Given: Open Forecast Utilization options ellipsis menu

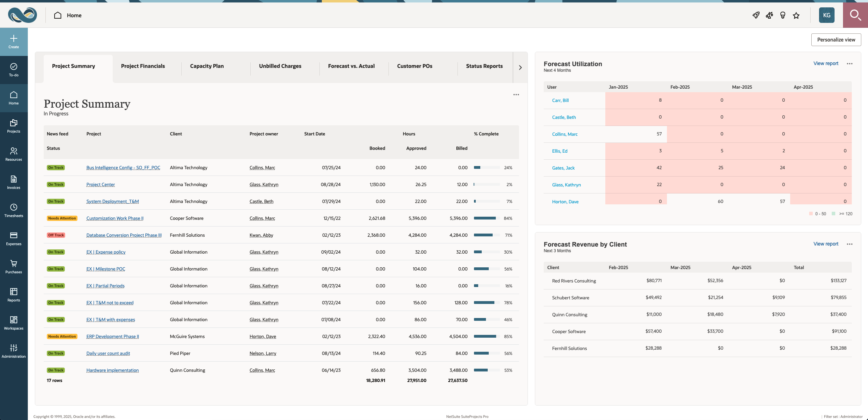Looking at the screenshot, I should (x=850, y=64).
